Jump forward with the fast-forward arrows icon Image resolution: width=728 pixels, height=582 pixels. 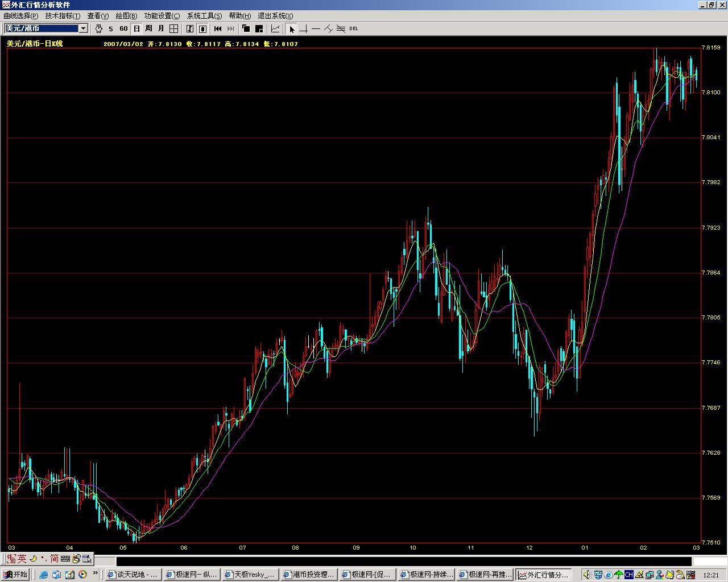(231, 28)
